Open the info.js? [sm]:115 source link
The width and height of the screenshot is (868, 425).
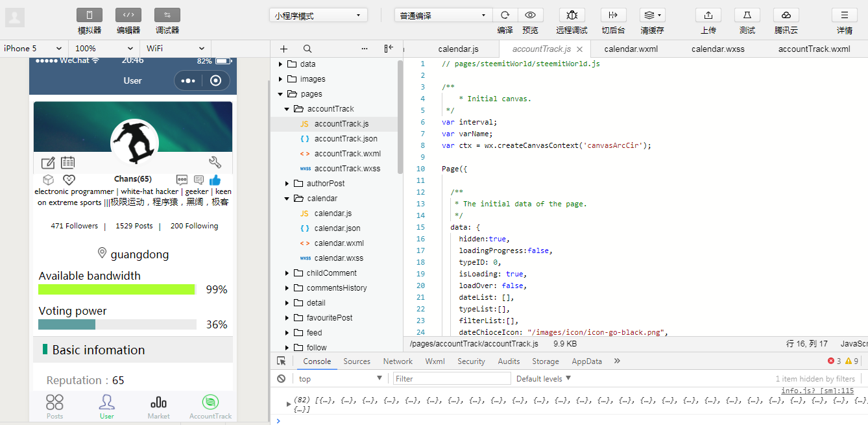pos(817,391)
